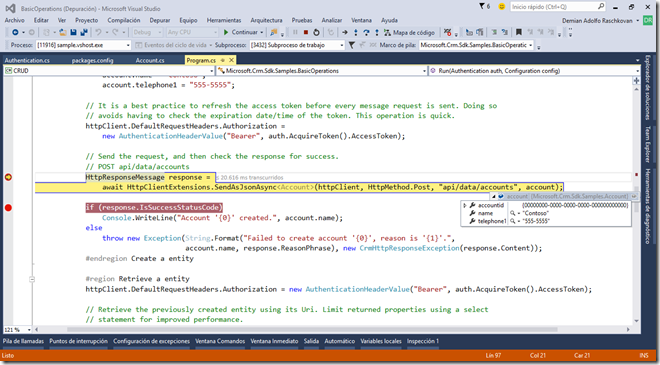Viewport: 660px width, 365px height.
Task: Open file using the folder icon
Action: 63,32
